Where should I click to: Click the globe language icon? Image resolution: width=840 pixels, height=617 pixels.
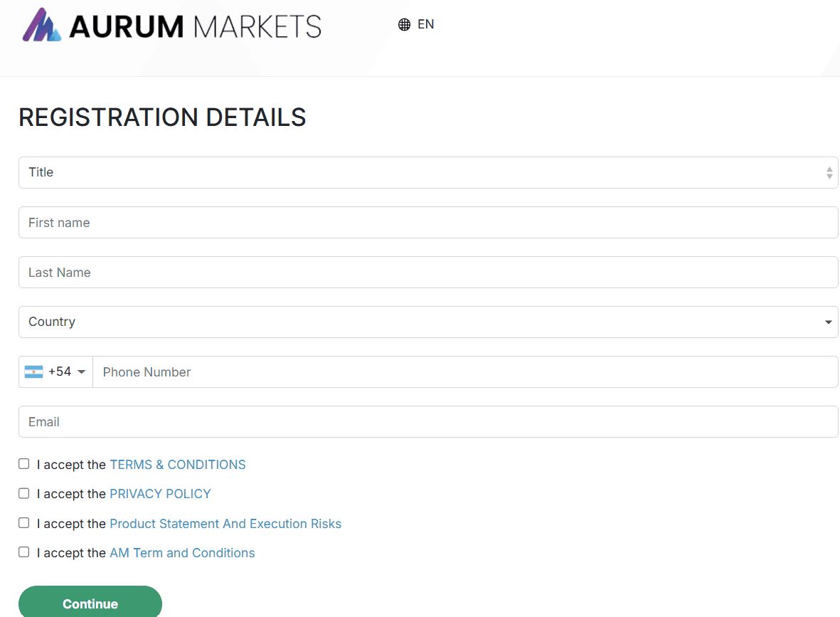405,24
